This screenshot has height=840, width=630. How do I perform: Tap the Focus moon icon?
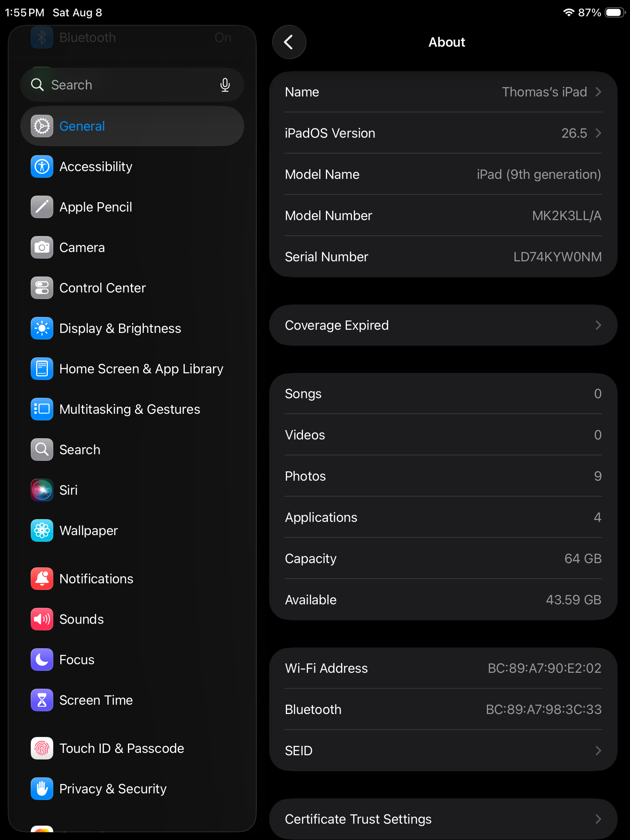point(42,660)
